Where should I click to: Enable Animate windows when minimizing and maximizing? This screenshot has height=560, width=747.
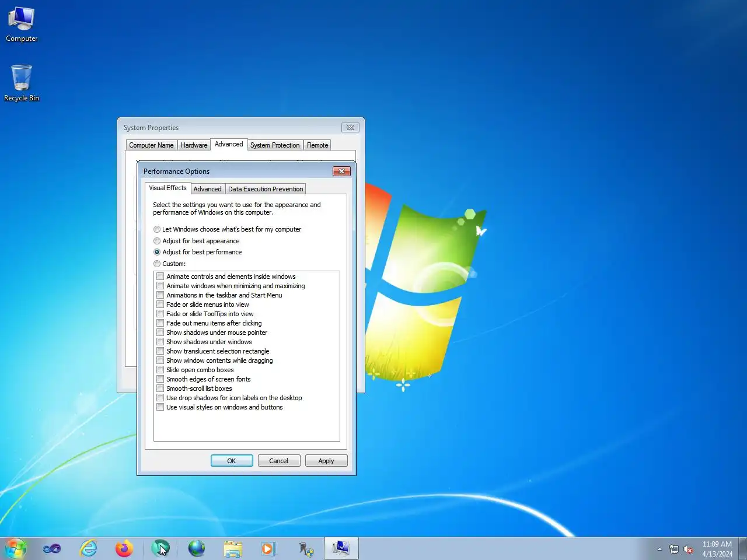(x=160, y=286)
